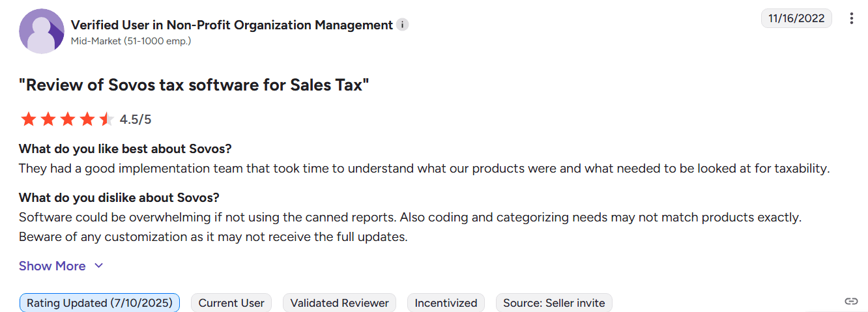Open the review title about Sovos tax software
The height and width of the screenshot is (312, 868).
pyautogui.click(x=194, y=85)
